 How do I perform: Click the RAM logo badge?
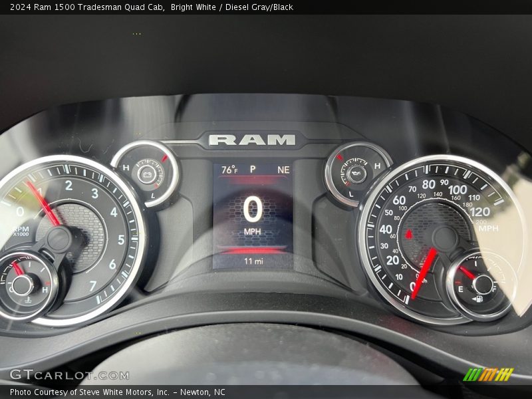click(x=252, y=140)
